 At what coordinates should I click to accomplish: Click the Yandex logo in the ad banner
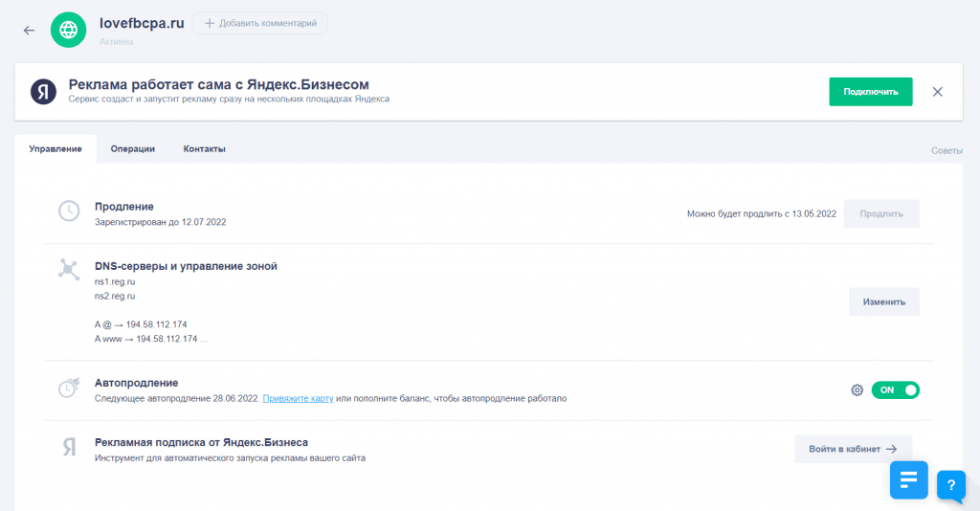[x=44, y=92]
